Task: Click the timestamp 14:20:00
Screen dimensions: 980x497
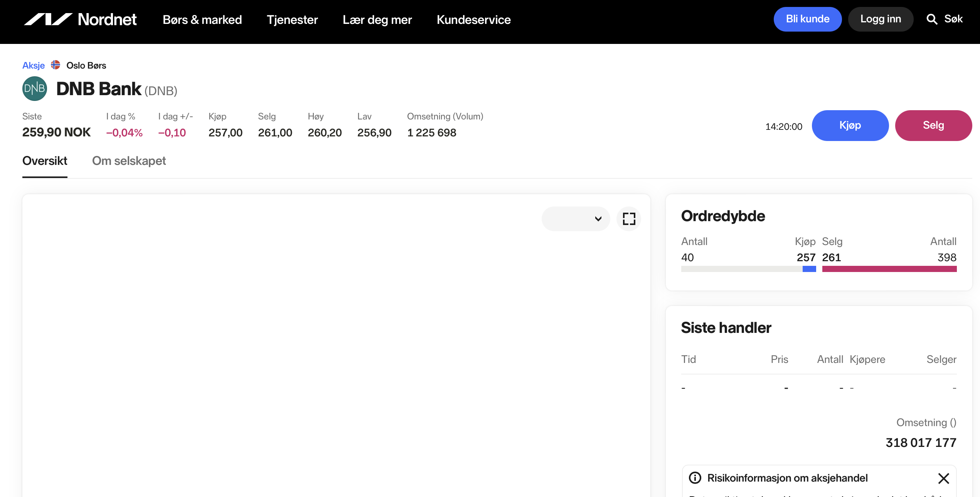Action: coord(784,127)
